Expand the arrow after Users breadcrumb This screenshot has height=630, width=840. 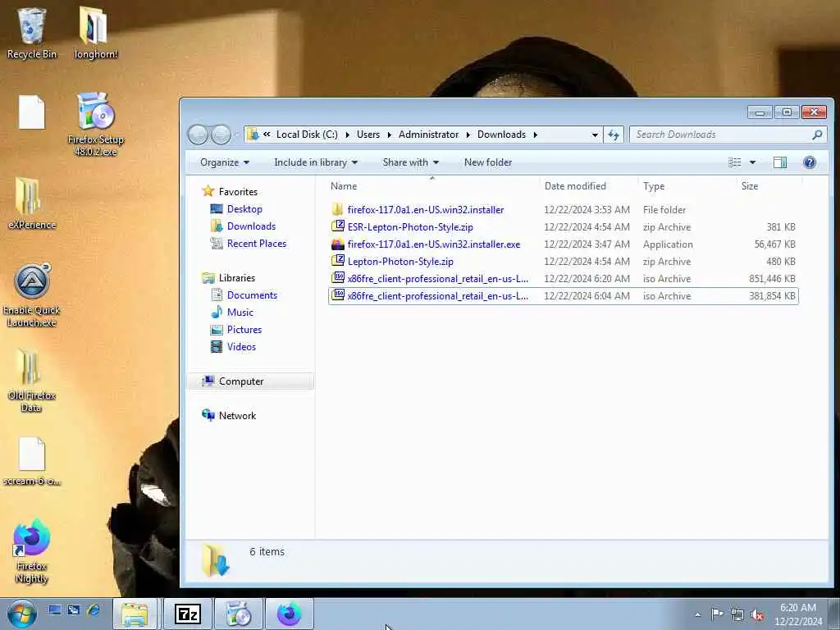pyautogui.click(x=389, y=135)
